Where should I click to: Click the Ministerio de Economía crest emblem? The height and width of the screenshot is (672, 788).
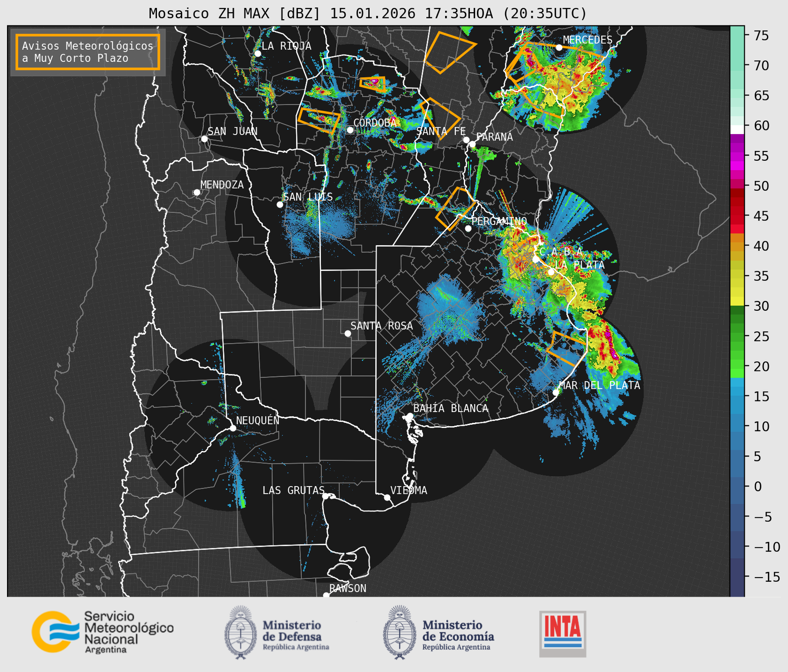click(399, 632)
